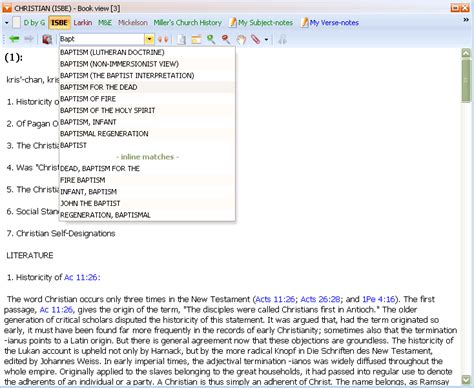Choose BAPTISM (NON-IMMERSIONIST VIEW) entry
Viewport: 474px width, 388px height.
pos(147,64)
